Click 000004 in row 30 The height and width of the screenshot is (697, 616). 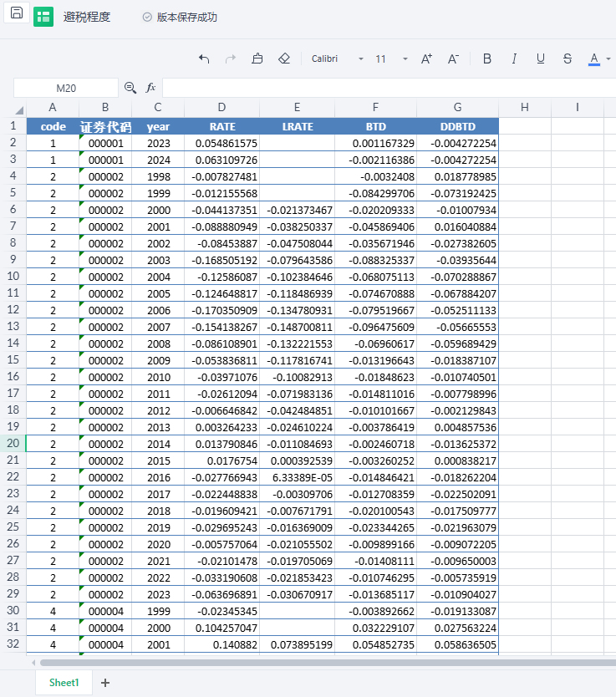click(105, 611)
